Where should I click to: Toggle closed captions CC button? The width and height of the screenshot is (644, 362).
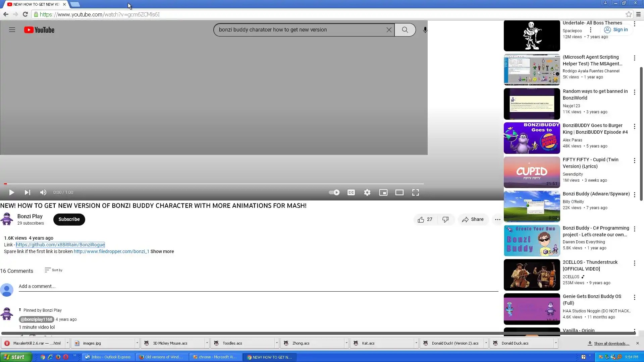pyautogui.click(x=351, y=192)
